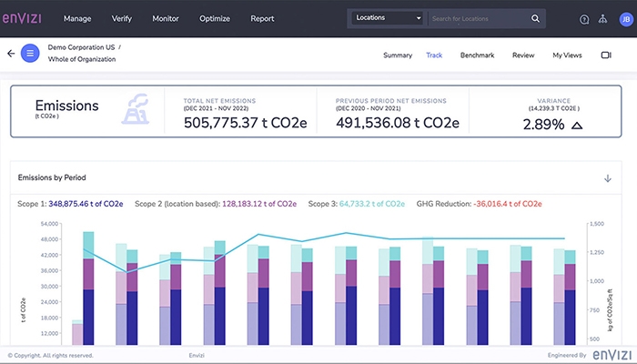
Task: Switch to the Benchmark tab
Action: (x=477, y=56)
